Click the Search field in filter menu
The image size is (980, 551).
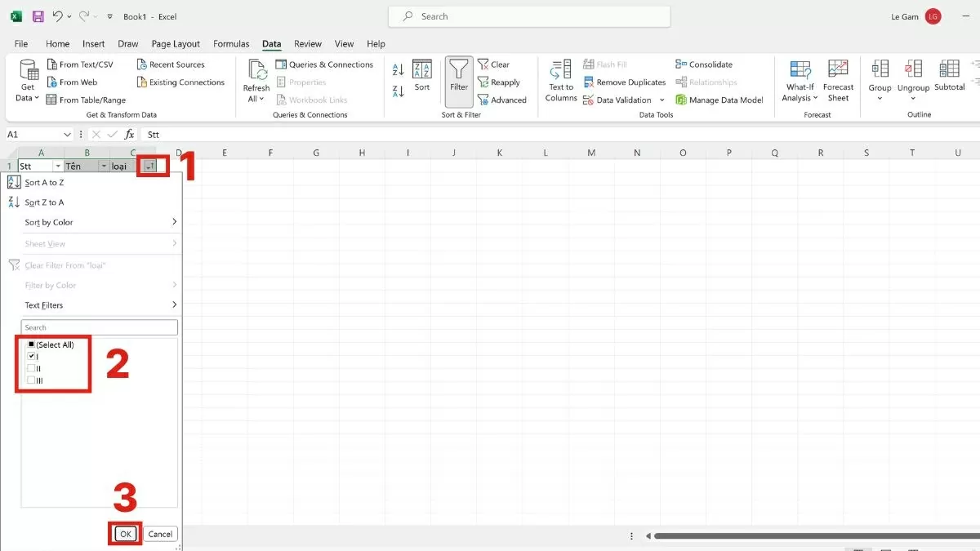[100, 327]
